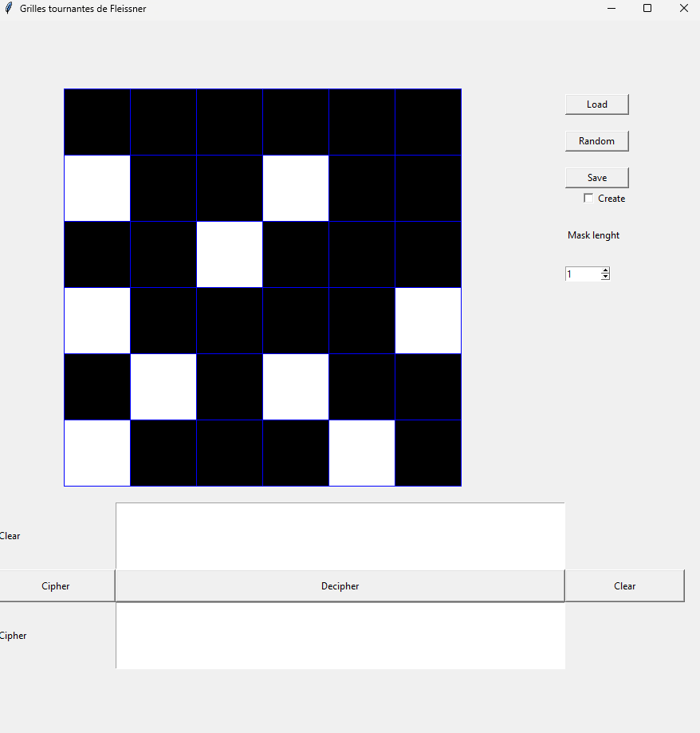Viewport: 700px width, 733px height.
Task: Toggle the white cell in row 2, column 1
Action: (97, 188)
